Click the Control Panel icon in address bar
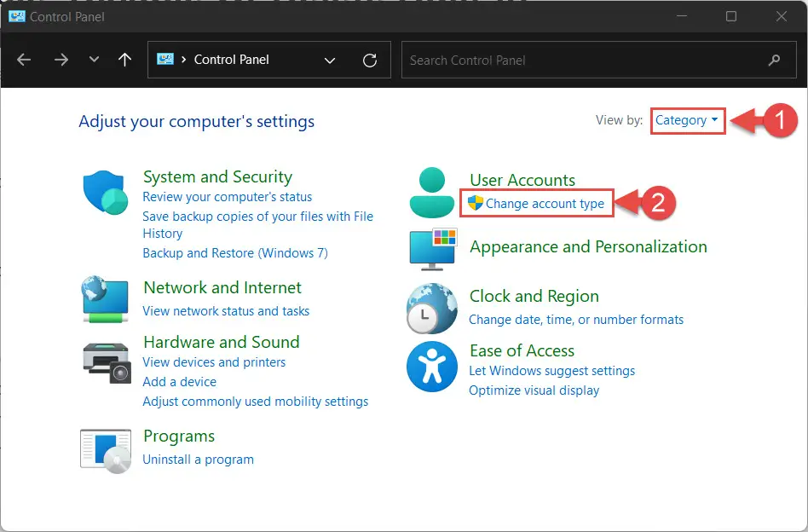The image size is (808, 532). (x=165, y=60)
